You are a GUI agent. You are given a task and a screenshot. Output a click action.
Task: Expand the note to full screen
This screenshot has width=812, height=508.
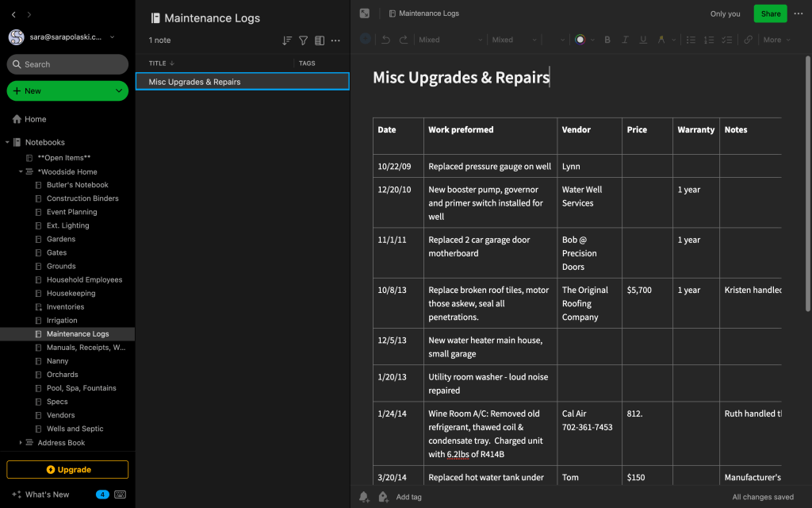[365, 13]
